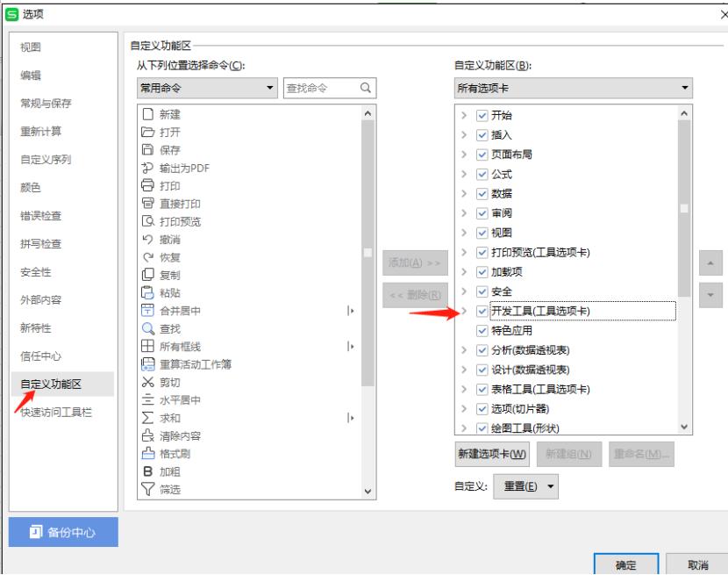Select the 合并居中 icon
728x575 pixels.
coord(147,311)
